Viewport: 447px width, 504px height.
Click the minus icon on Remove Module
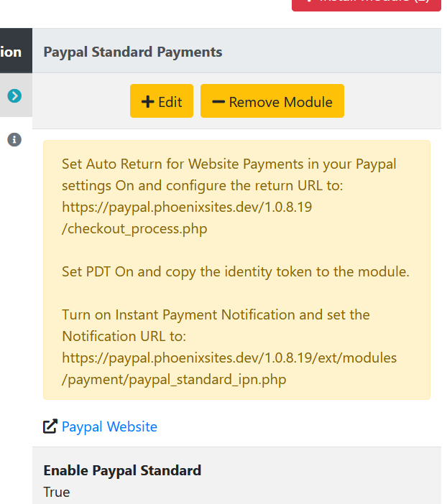pos(218,102)
